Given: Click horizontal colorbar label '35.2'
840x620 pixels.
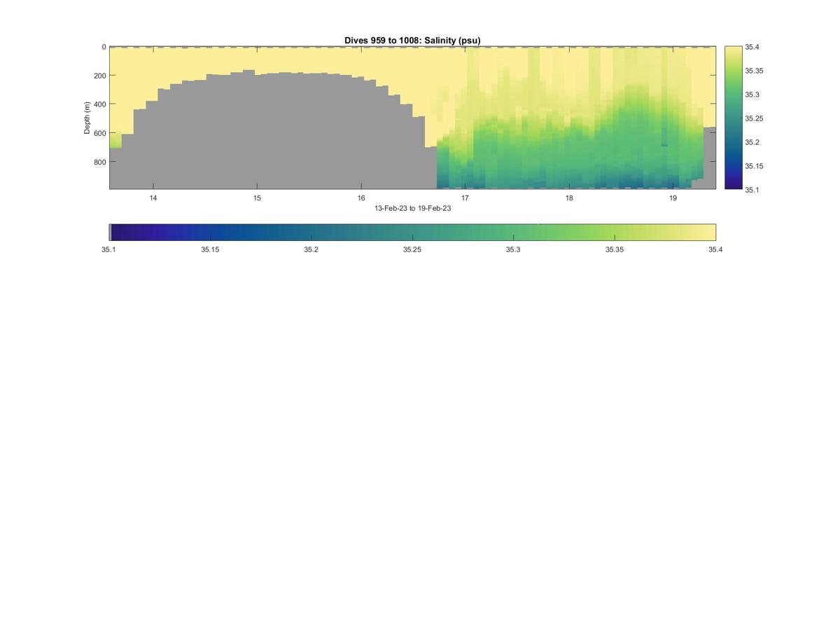Looking at the screenshot, I should click(311, 249).
